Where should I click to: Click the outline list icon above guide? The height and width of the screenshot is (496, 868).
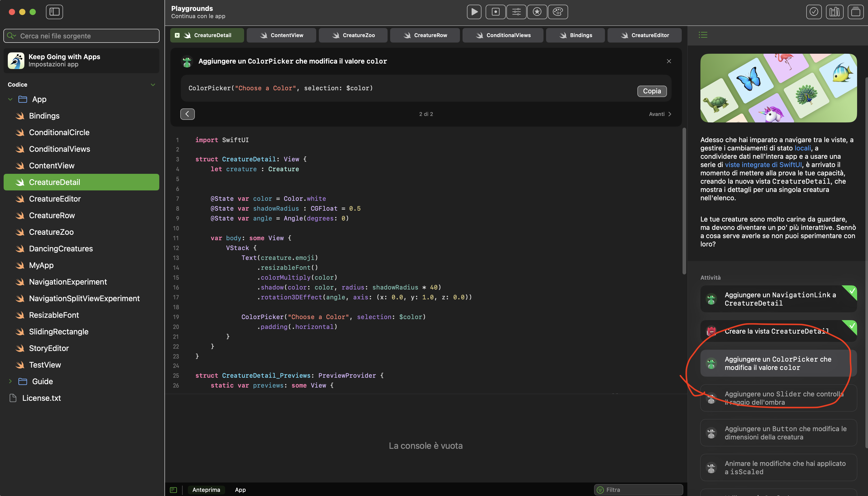click(x=703, y=35)
